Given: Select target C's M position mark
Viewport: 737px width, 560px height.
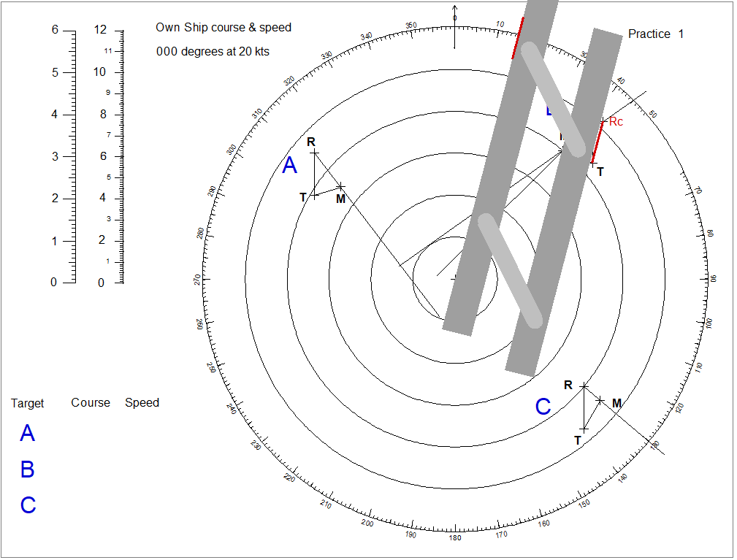Looking at the screenshot, I should (x=600, y=399).
